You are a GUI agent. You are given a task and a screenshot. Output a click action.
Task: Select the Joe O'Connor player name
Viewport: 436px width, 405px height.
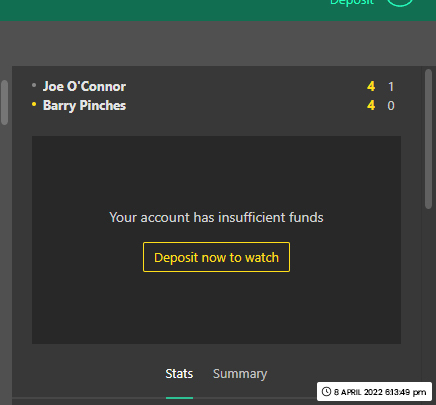click(x=84, y=87)
